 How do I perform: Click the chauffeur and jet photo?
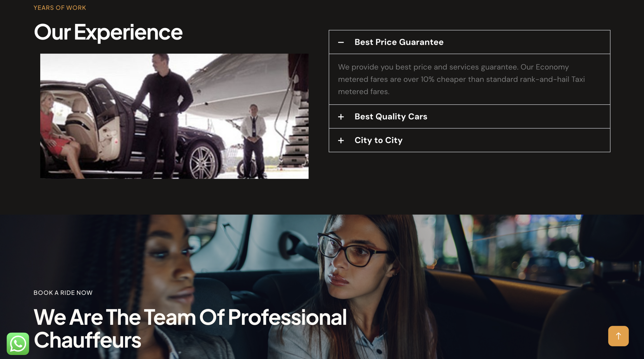coord(174,116)
